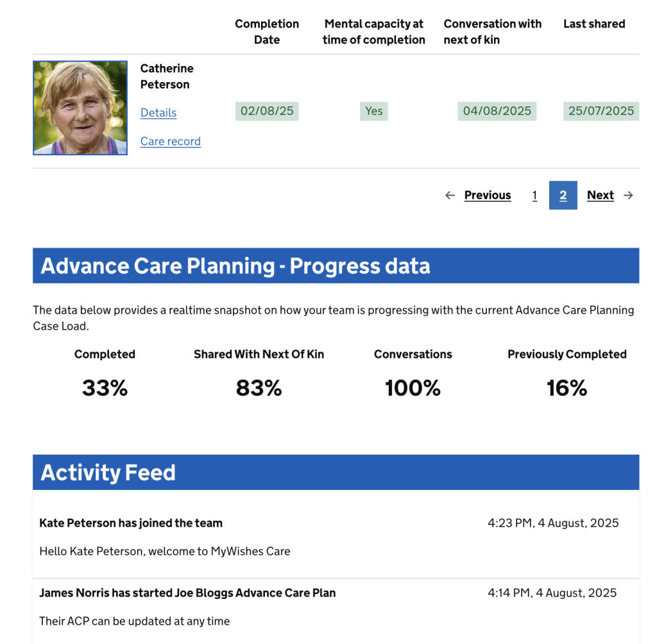The height and width of the screenshot is (644, 657).
Task: Click the Kate Peterson joined activity entry
Action: (x=131, y=523)
